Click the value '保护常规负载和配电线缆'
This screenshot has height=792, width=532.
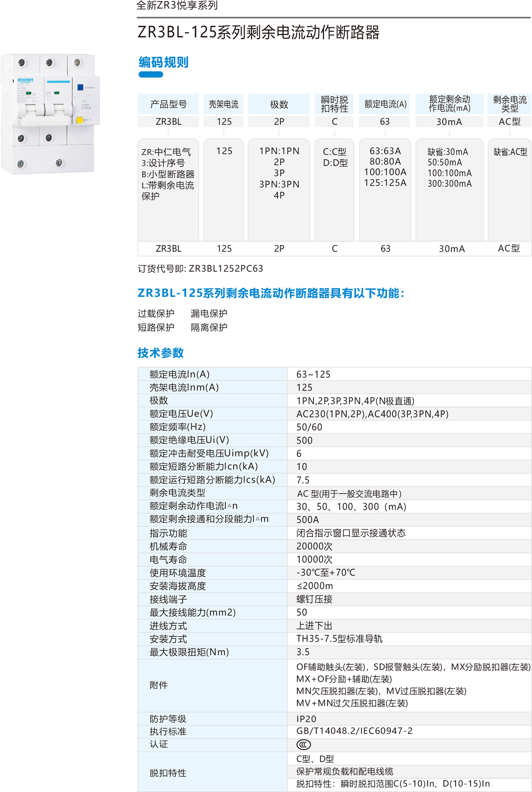(x=345, y=771)
